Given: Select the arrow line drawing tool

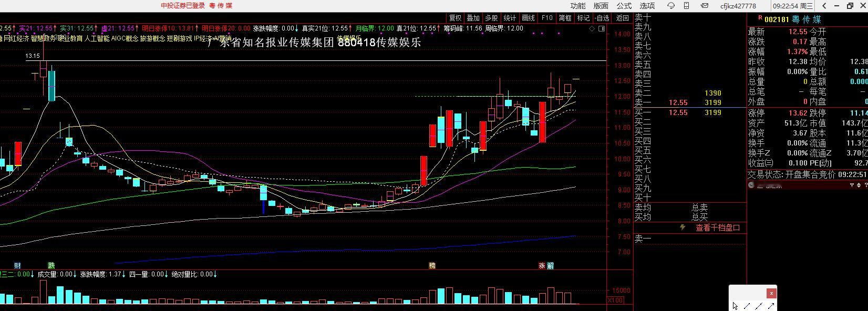Looking at the screenshot, I should 771,306.
